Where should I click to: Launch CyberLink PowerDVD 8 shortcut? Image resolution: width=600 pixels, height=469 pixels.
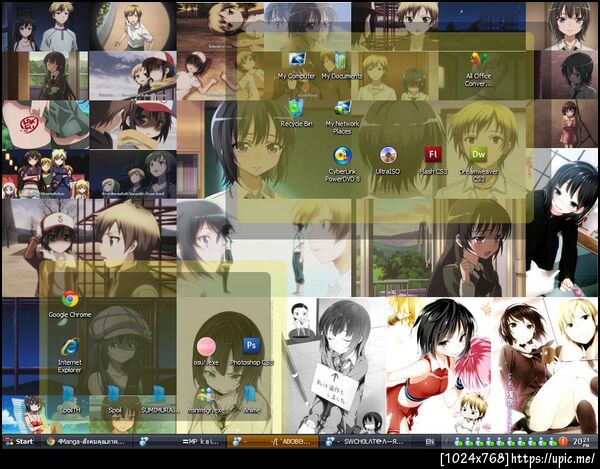pyautogui.click(x=342, y=164)
